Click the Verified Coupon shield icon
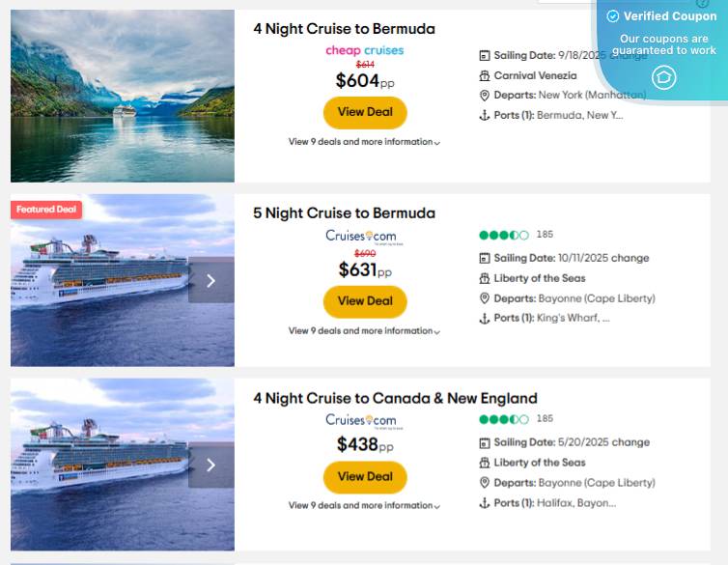 pos(663,77)
